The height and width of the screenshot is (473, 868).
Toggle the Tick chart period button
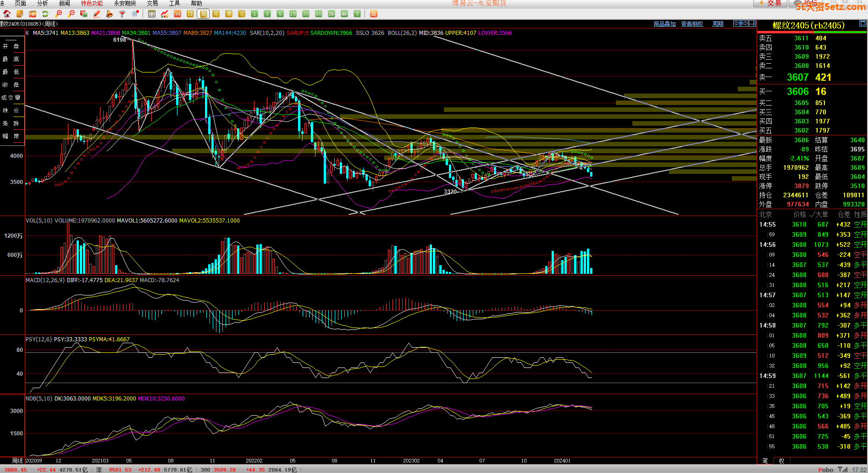177,14
